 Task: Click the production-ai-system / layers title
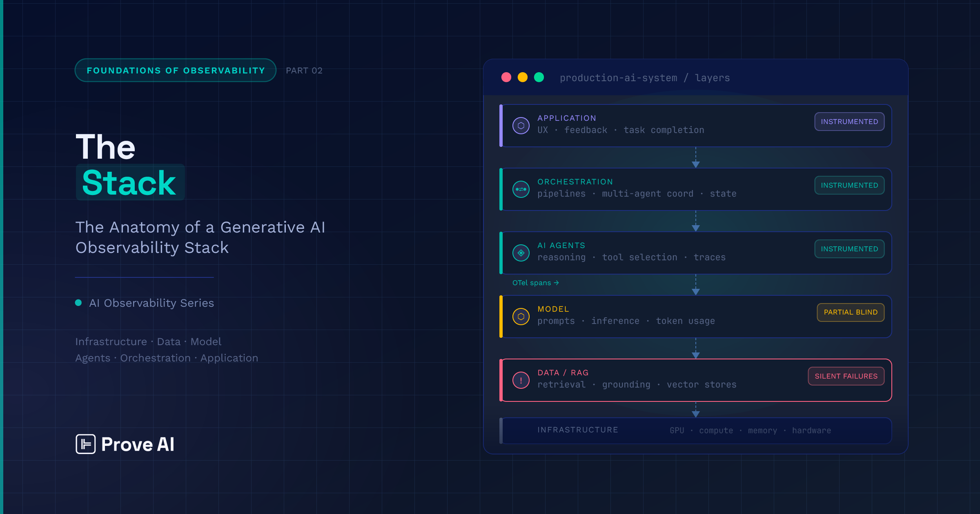(644, 78)
